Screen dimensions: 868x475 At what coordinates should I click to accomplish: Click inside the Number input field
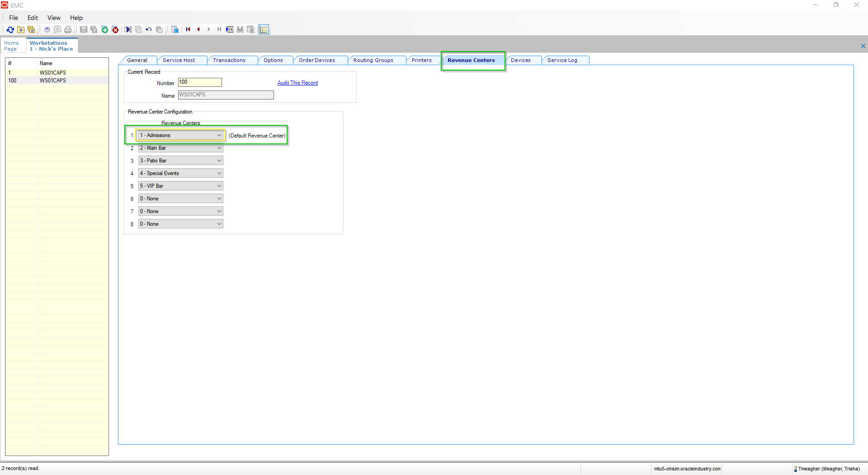[199, 82]
